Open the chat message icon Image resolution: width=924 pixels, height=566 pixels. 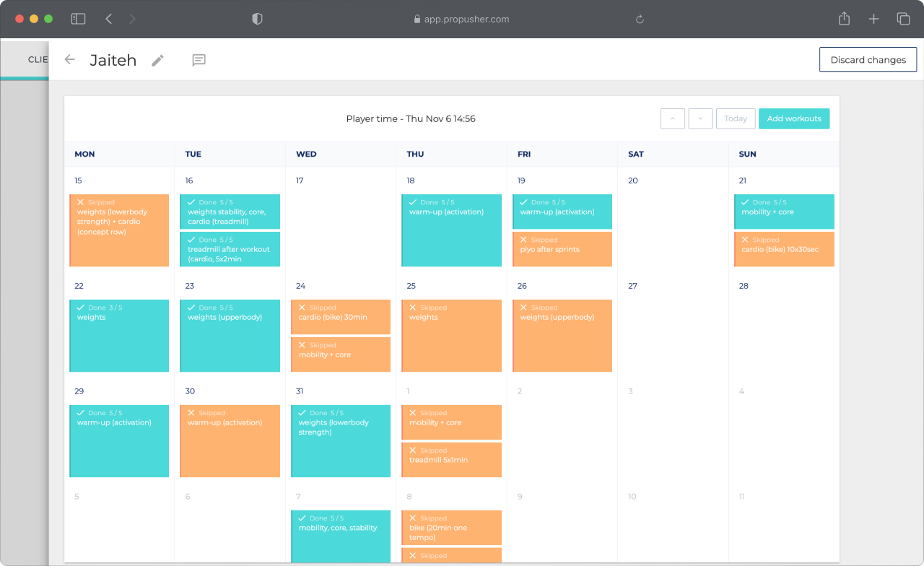[x=199, y=61]
